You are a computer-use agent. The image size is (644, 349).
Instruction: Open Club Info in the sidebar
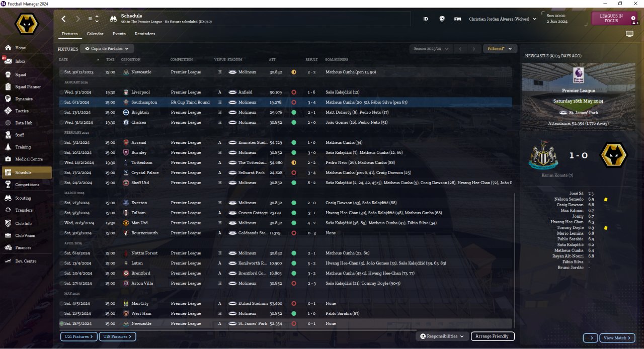27,223
